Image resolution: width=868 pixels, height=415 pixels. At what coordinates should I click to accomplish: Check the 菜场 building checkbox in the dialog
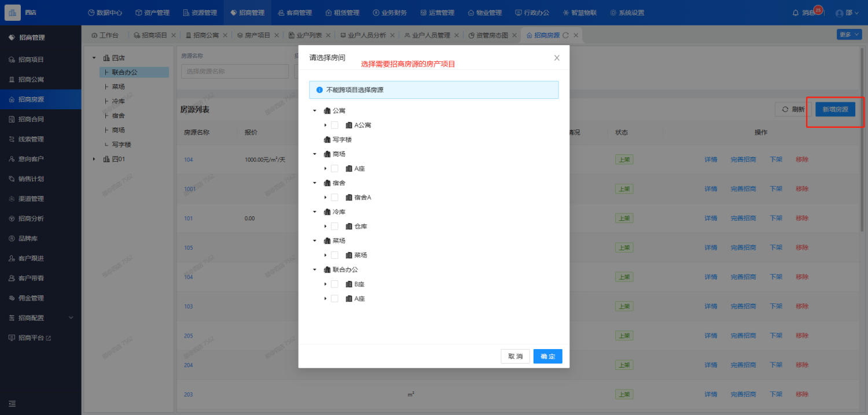(334, 255)
